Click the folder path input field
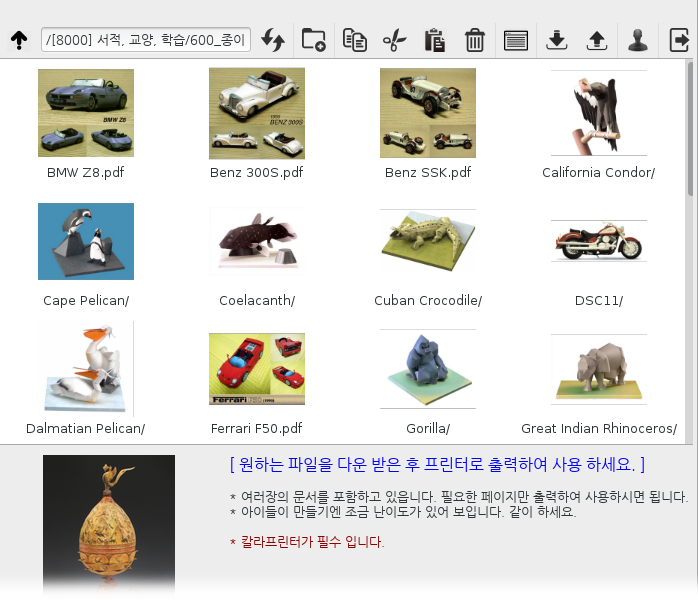This screenshot has height=600, width=698. pyautogui.click(x=146, y=40)
